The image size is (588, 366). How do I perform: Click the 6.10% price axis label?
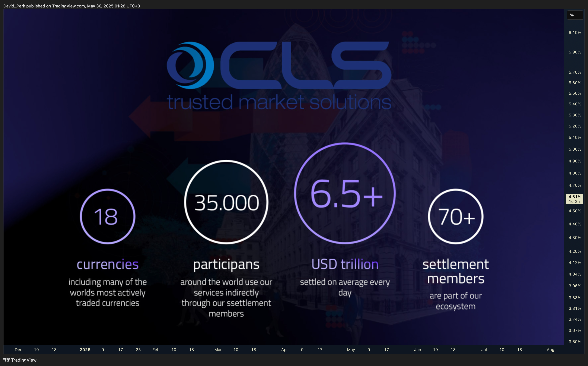(575, 32)
